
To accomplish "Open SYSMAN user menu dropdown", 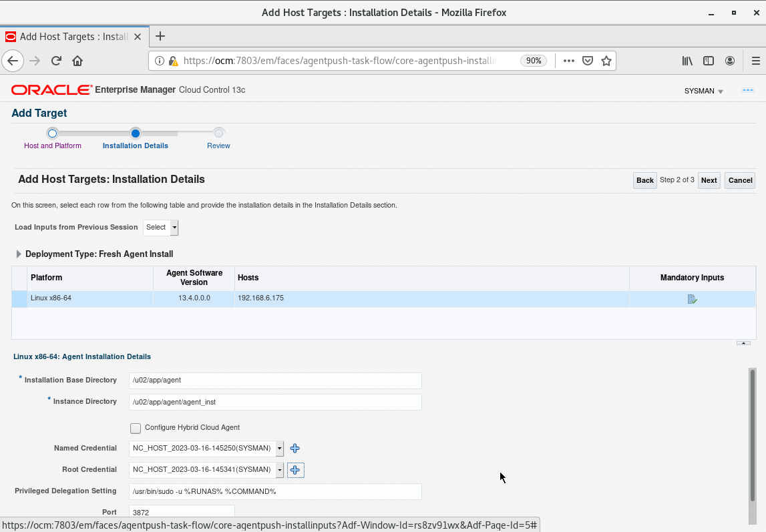I will [x=703, y=91].
